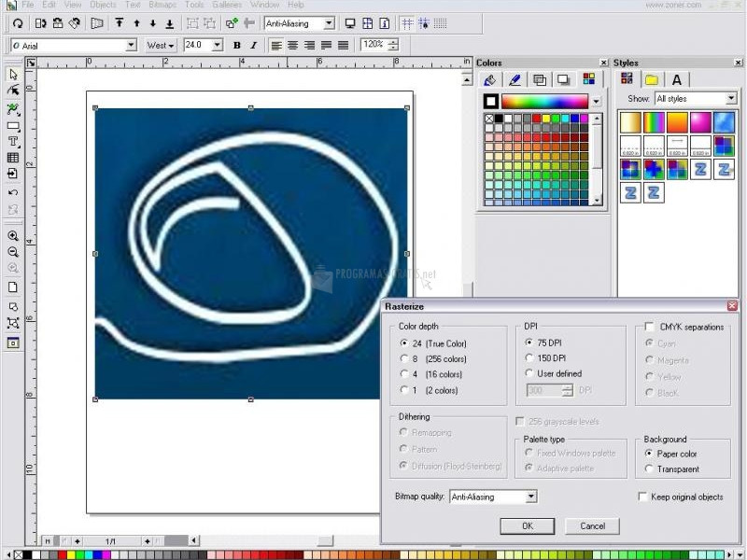The height and width of the screenshot is (560, 747).
Task: Apply the rainbow gradient style thumbnail
Action: tap(654, 122)
